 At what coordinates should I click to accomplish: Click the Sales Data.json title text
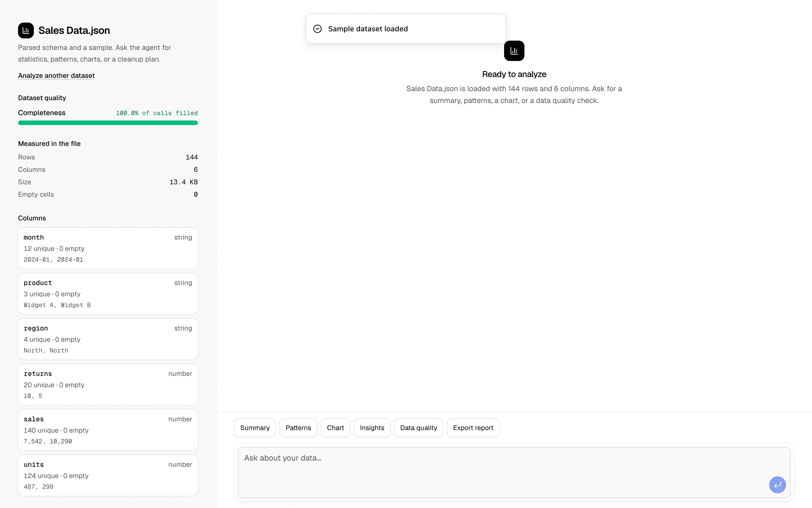[x=74, y=30]
